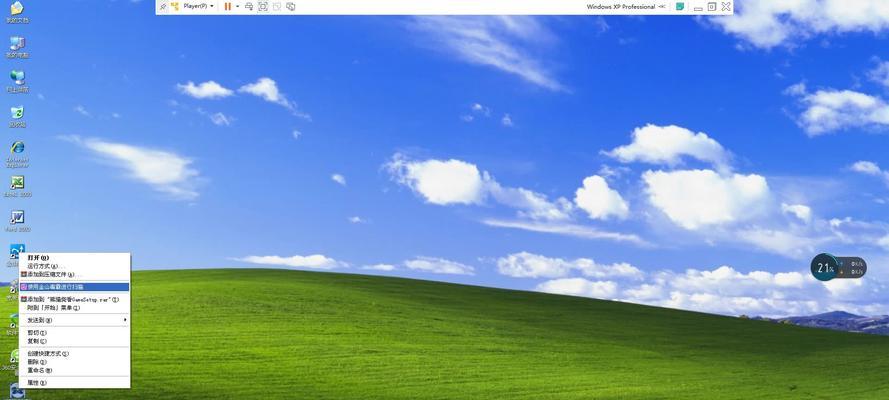Select My Computer desktop icon
889x400 pixels.
tap(17, 47)
